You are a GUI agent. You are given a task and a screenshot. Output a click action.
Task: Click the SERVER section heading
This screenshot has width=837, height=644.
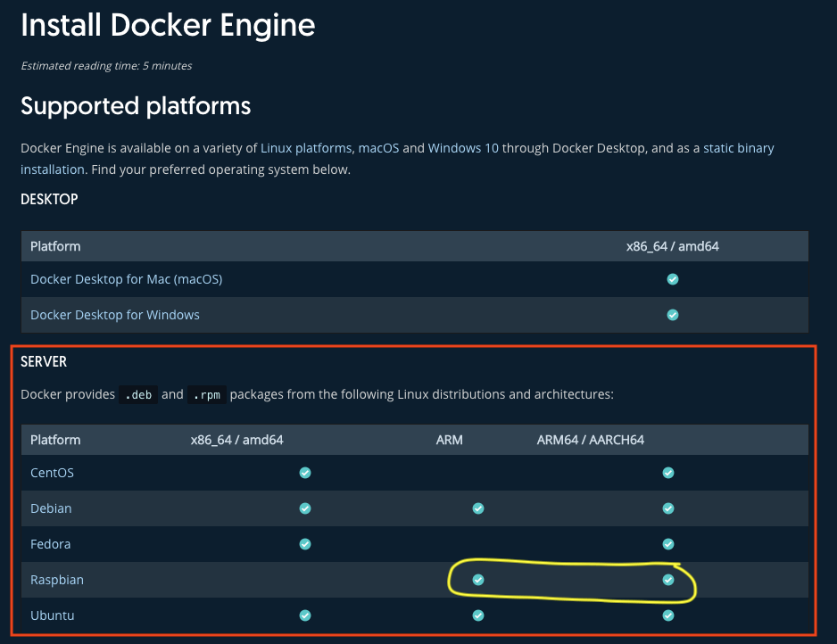click(44, 362)
